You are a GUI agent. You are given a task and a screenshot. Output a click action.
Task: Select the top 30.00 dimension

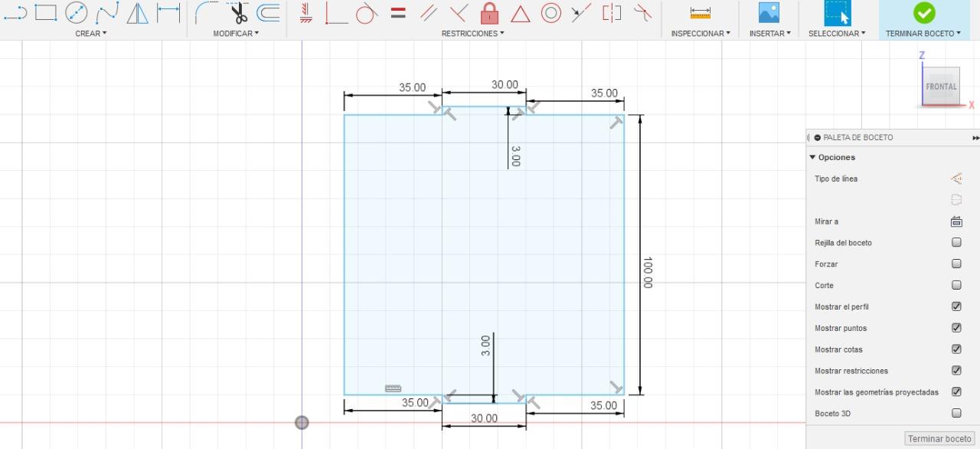[x=505, y=84]
